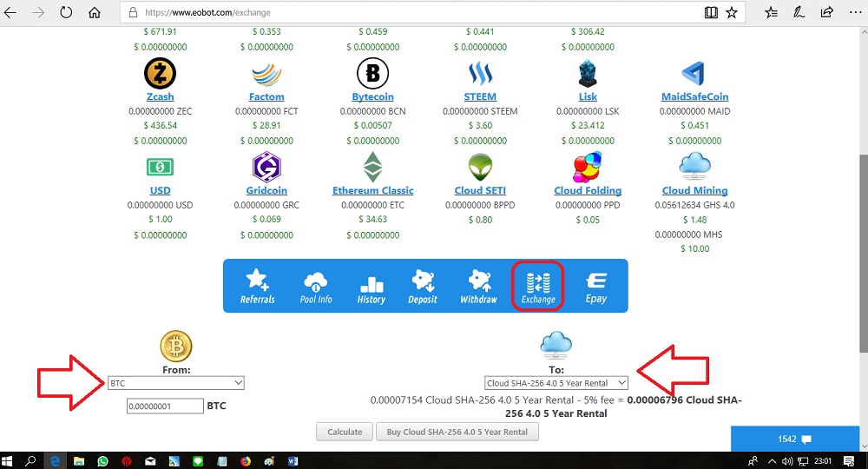
Task: Click the Factom coin logo
Action: coord(266,74)
